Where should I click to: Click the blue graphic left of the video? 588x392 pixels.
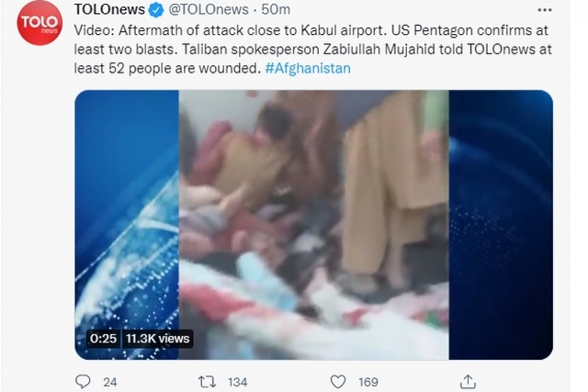tap(127, 225)
